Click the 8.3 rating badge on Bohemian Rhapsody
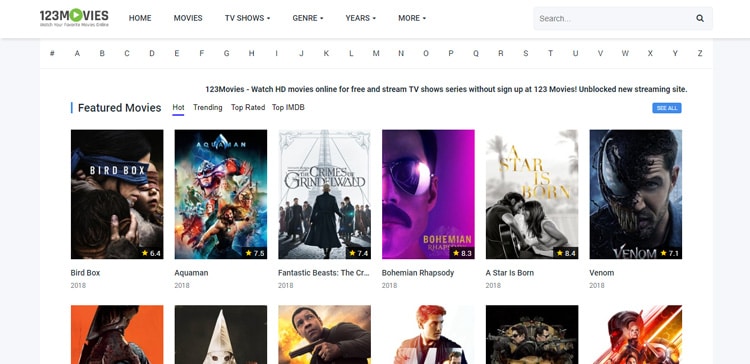The width and height of the screenshot is (750, 364). 463,253
